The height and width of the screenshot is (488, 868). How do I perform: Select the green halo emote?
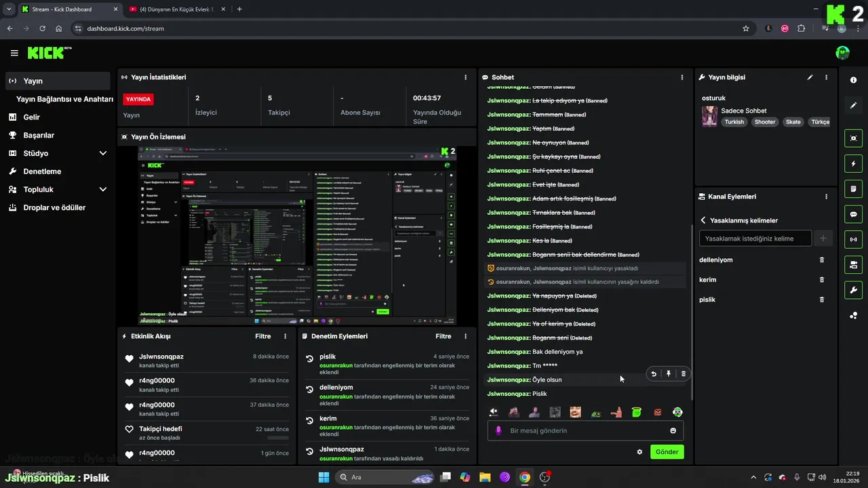click(x=636, y=411)
